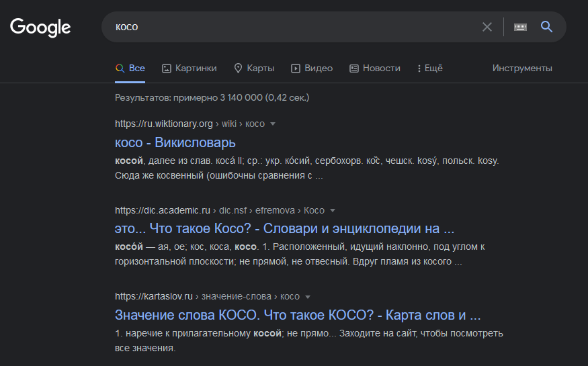Click the 'Результатов: примерно 3 140 000' stats text
Screen dimensions: 588x366
[x=212, y=98]
